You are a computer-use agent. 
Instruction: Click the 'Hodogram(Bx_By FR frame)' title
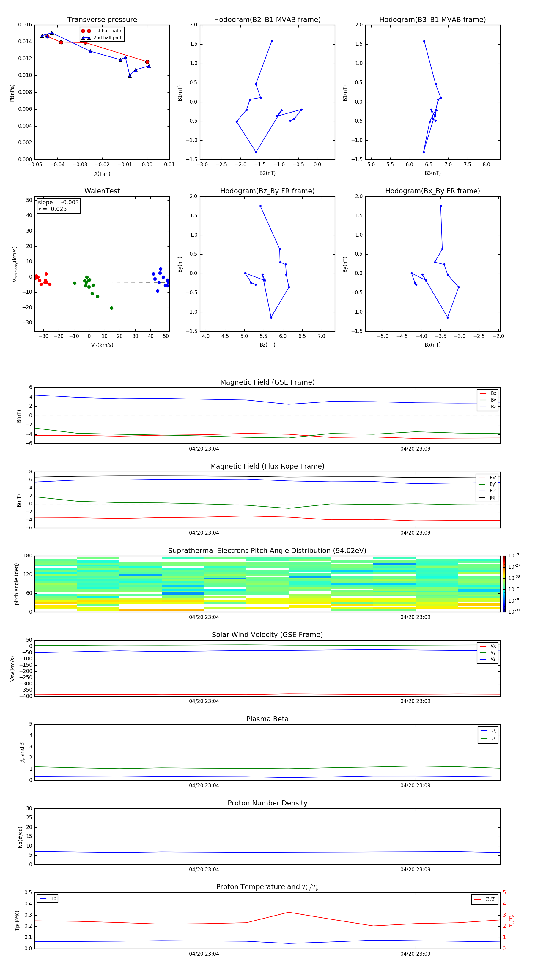click(x=432, y=191)
